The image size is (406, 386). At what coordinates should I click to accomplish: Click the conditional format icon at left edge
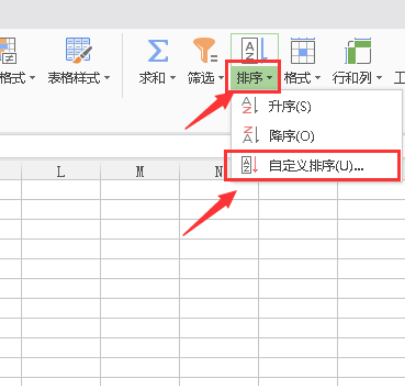(x=8, y=50)
